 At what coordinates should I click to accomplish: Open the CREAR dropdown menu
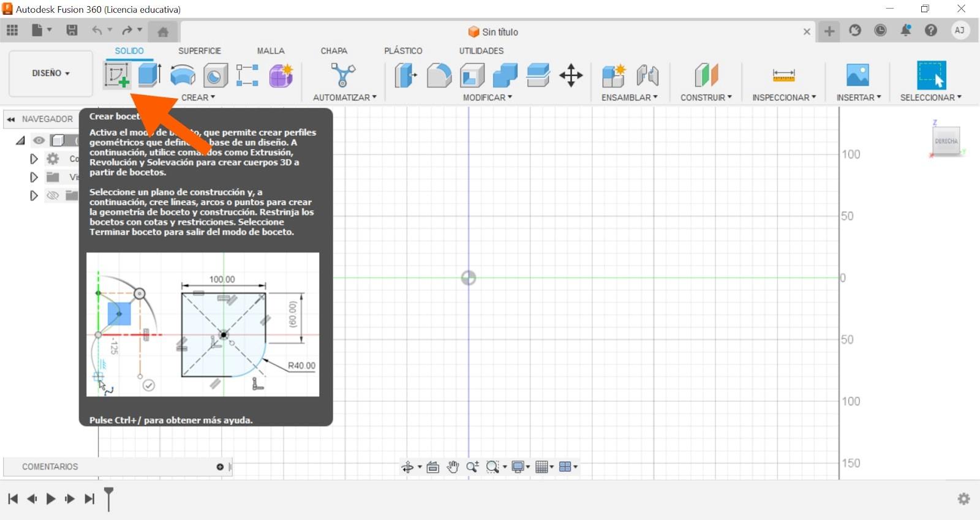click(198, 97)
